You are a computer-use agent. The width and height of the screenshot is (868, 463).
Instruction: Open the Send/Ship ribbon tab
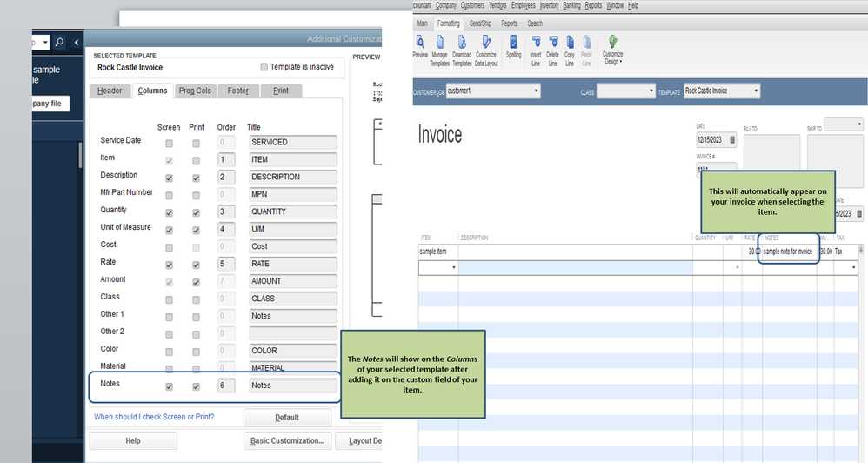480,23
